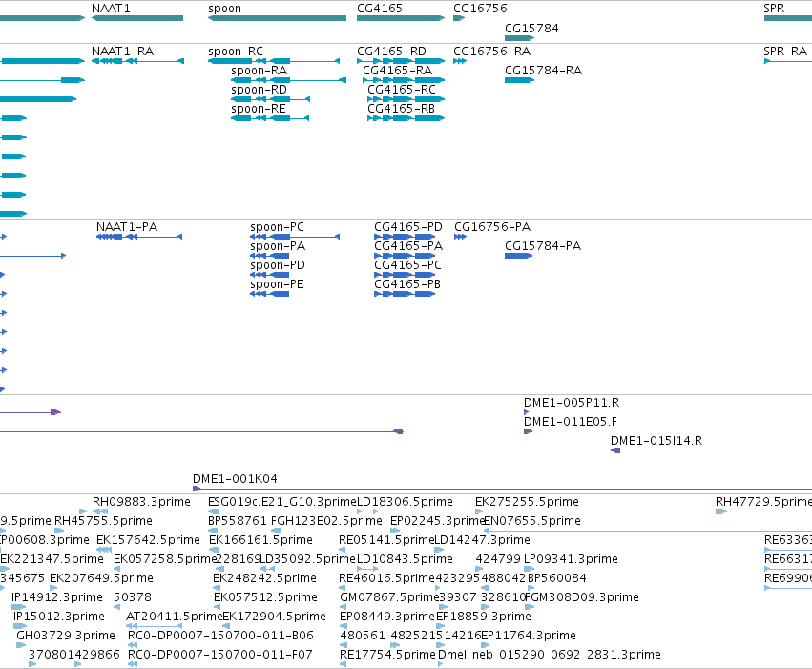
Task: Open the FGH123E02.5prime EST label
Action: click(x=326, y=521)
